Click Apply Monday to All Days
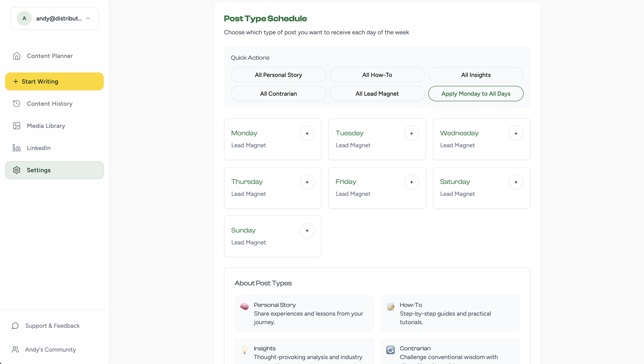 click(476, 94)
